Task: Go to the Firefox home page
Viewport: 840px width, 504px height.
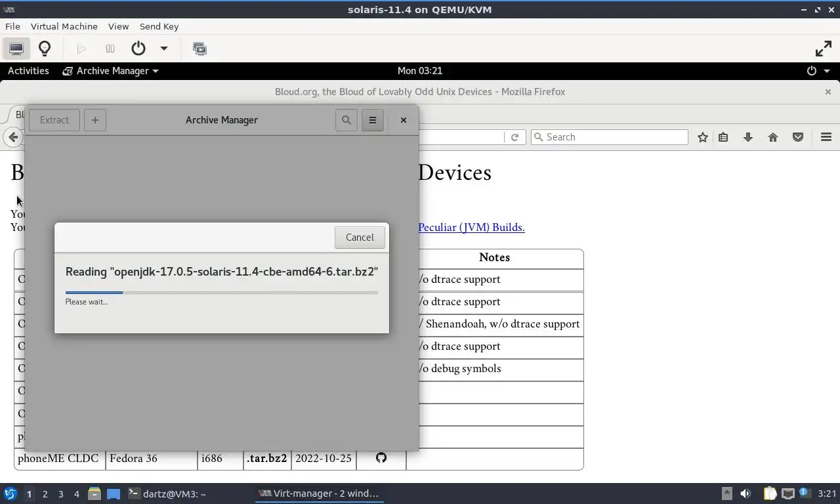Action: coord(772,137)
